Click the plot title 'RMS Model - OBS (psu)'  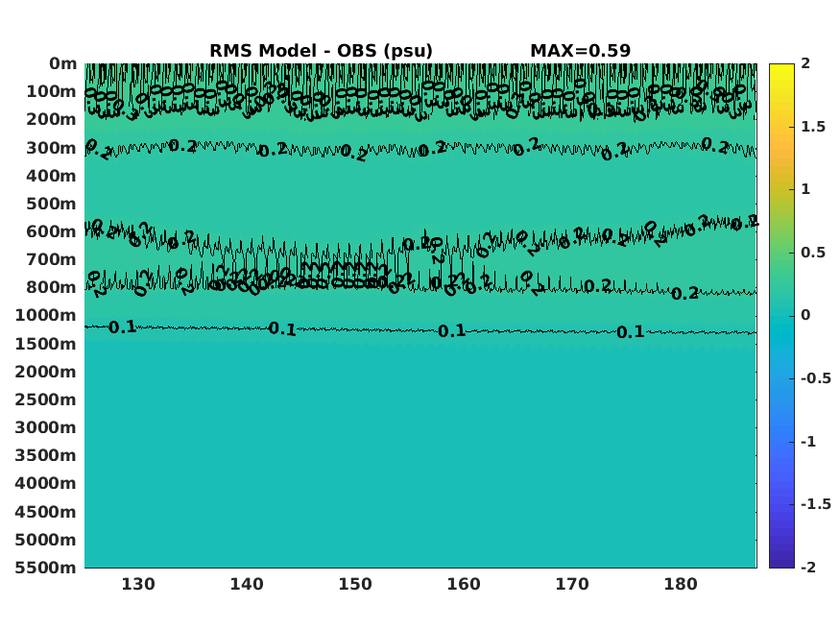pos(321,50)
